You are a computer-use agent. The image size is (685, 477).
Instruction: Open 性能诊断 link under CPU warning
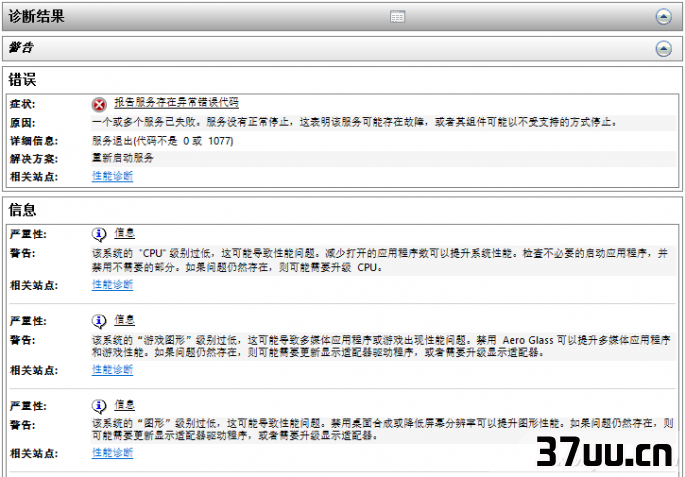(x=112, y=285)
